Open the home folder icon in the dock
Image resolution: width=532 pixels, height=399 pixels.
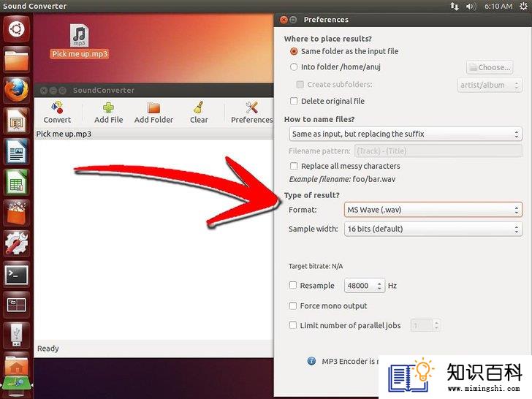(x=16, y=365)
